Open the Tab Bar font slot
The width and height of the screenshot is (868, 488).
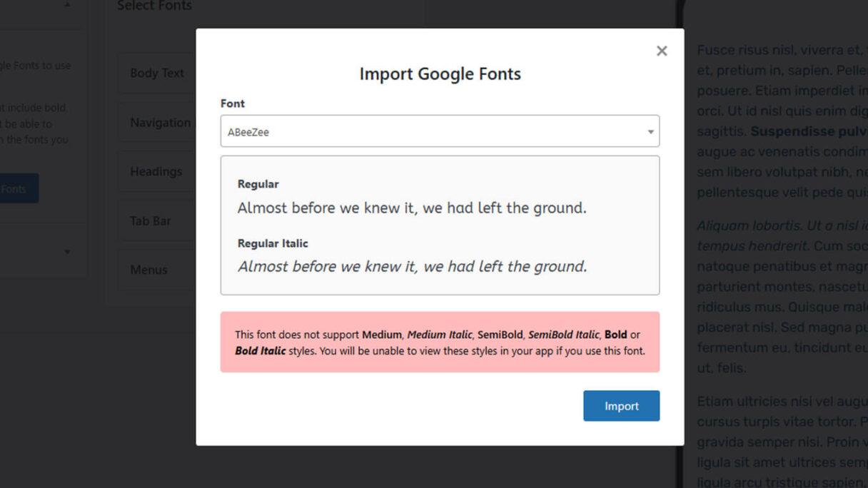point(150,220)
